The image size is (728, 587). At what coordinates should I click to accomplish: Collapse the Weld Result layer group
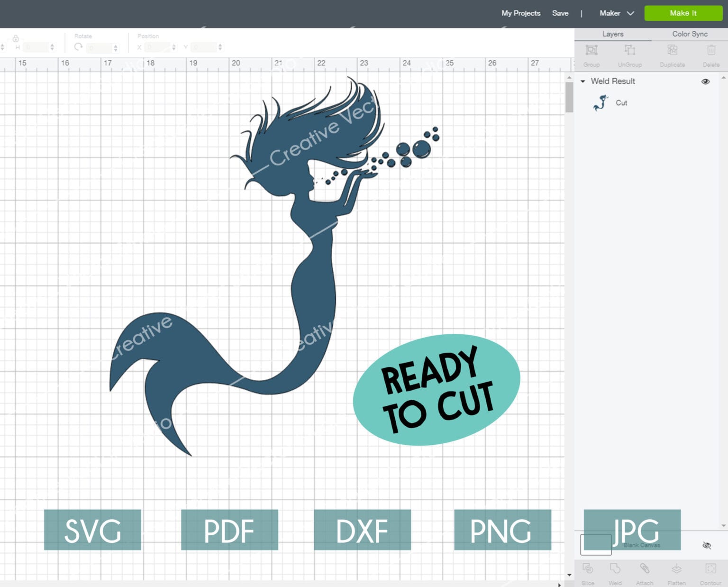coord(583,82)
